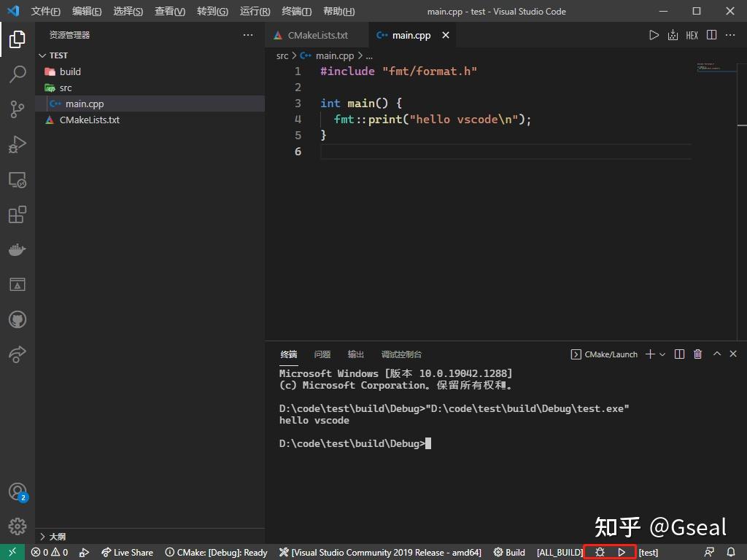The image size is (747, 560).
Task: Split the editor to the right
Action: [711, 35]
